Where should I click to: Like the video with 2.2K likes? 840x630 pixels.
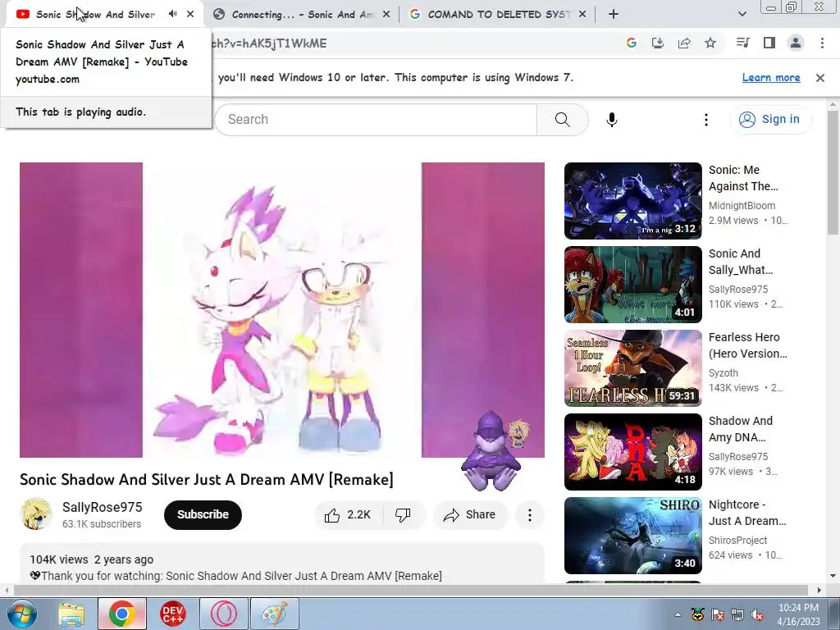[347, 515]
